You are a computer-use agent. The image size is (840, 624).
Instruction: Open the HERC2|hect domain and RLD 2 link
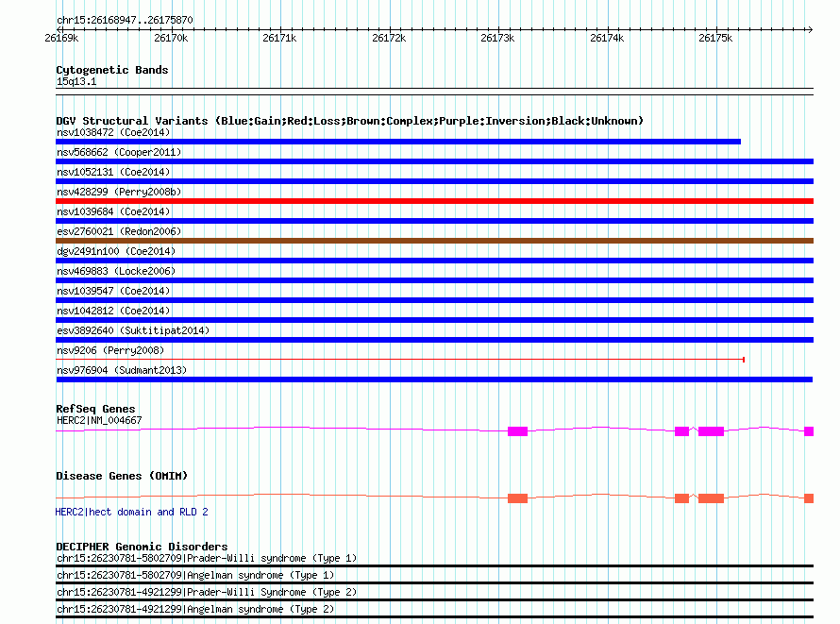click(132, 512)
